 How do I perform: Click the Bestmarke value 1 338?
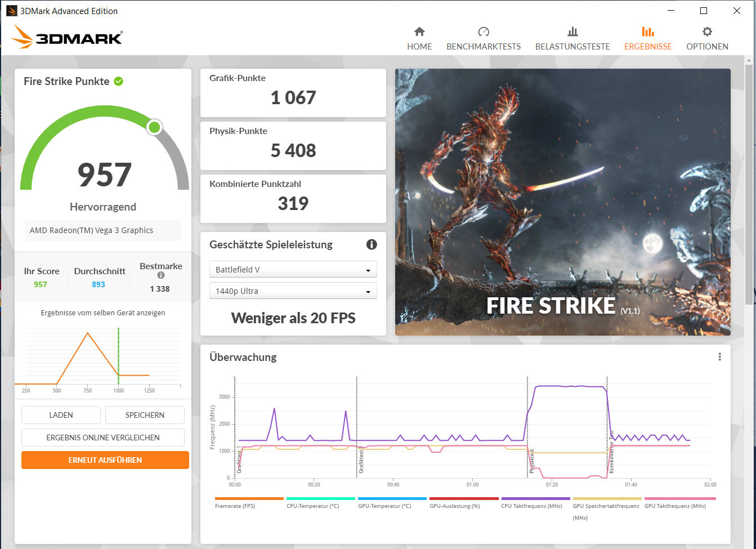pyautogui.click(x=160, y=289)
